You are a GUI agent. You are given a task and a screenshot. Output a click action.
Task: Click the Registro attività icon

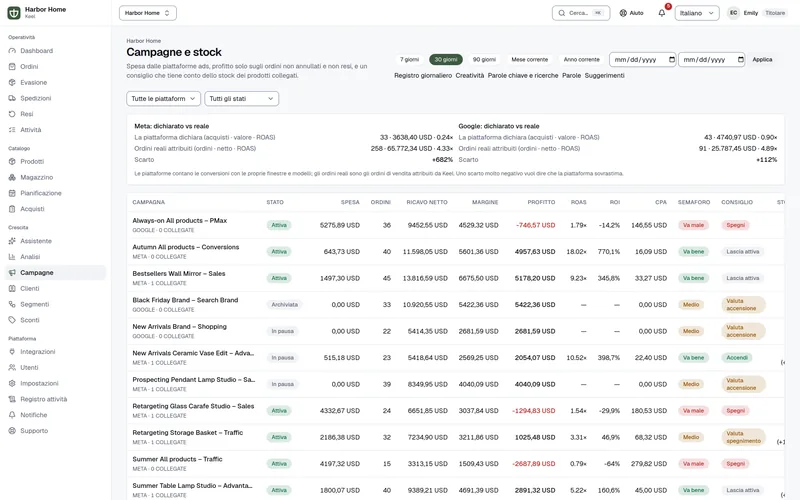[x=12, y=399]
